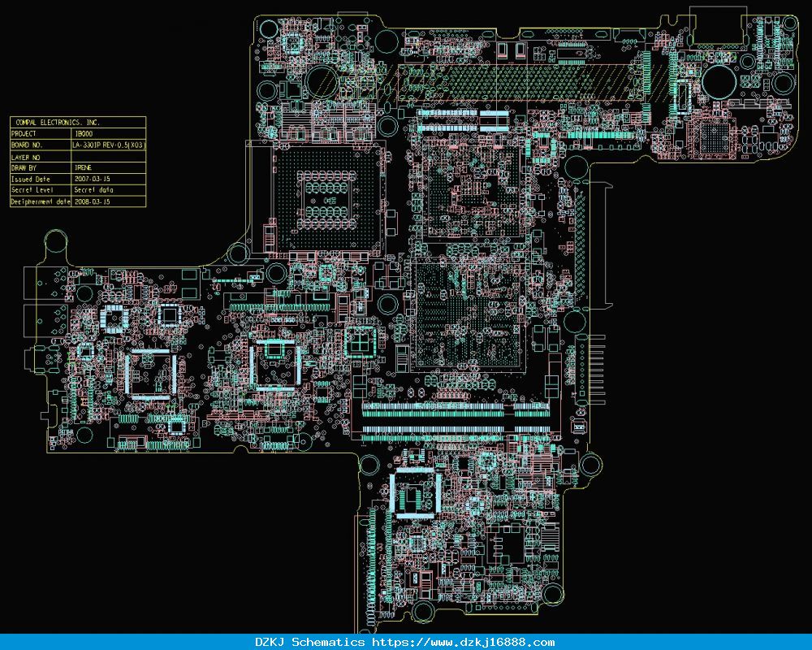Select the 'PROJECT' label cell

coord(41,134)
